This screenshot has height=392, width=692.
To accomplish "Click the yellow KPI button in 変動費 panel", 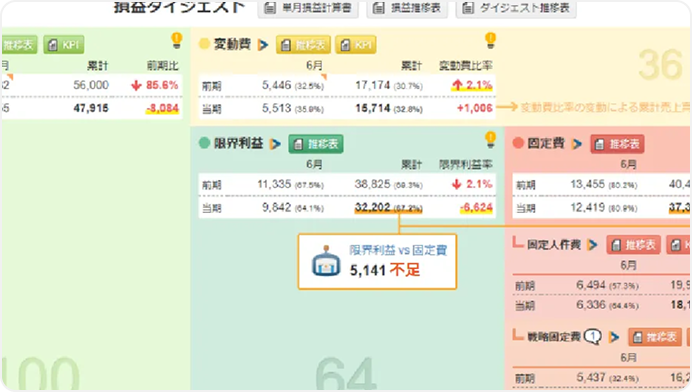I will tap(356, 45).
